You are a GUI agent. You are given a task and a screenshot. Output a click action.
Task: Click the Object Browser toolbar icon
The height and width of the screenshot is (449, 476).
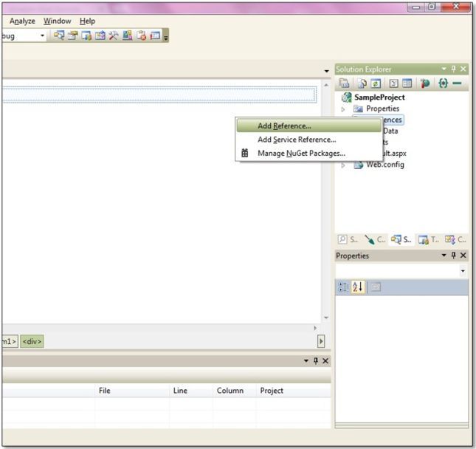[x=86, y=35]
